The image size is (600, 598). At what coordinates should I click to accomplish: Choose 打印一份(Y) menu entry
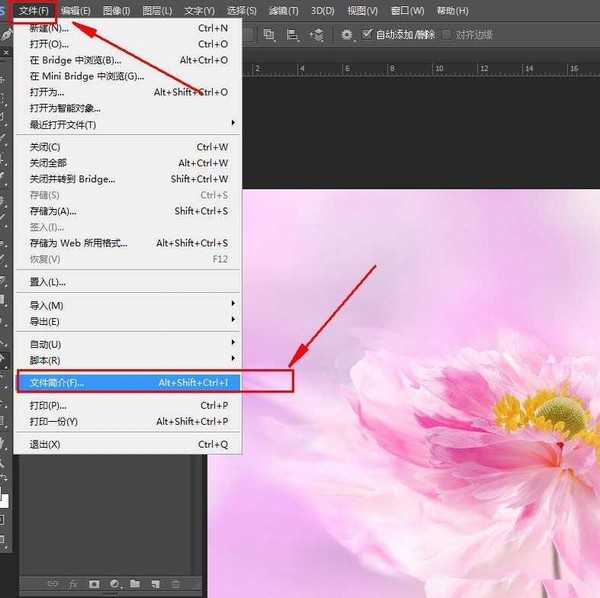(128, 422)
